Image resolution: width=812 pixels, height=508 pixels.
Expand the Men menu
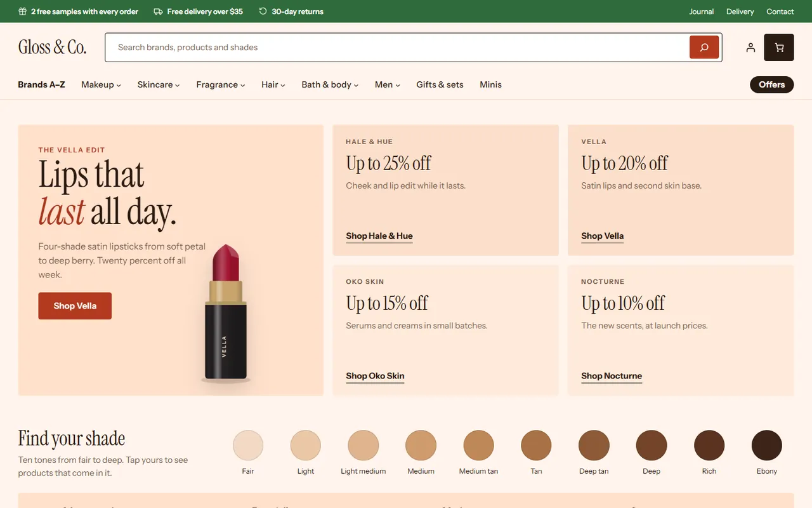[388, 84]
